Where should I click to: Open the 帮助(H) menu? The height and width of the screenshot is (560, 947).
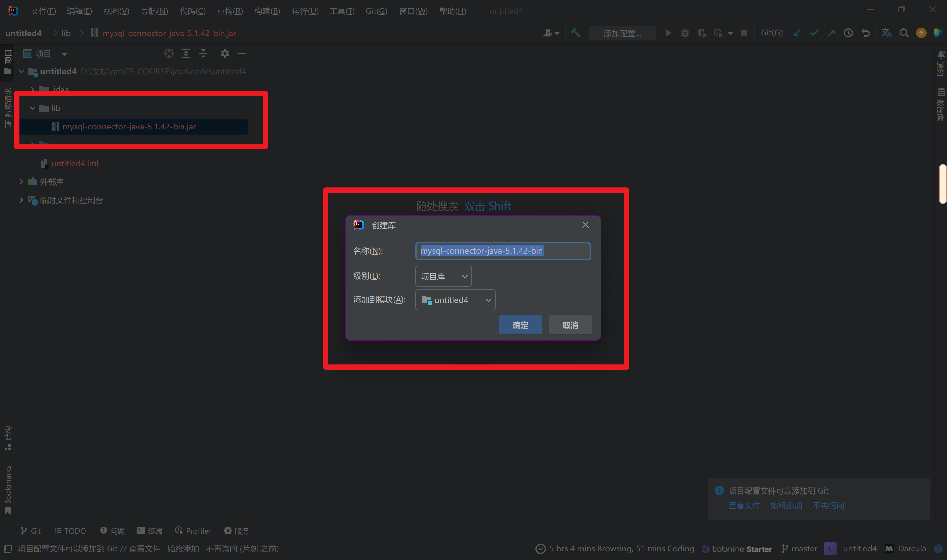click(452, 11)
